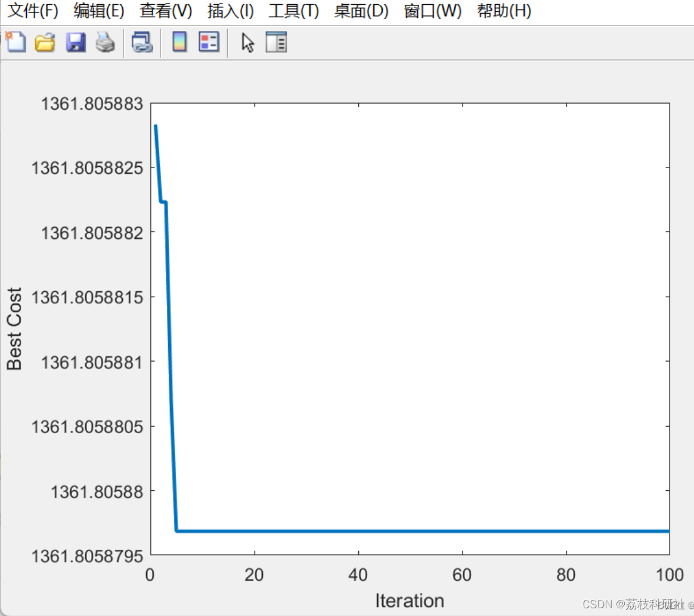
Task: Create a new figure
Action: click(15, 42)
